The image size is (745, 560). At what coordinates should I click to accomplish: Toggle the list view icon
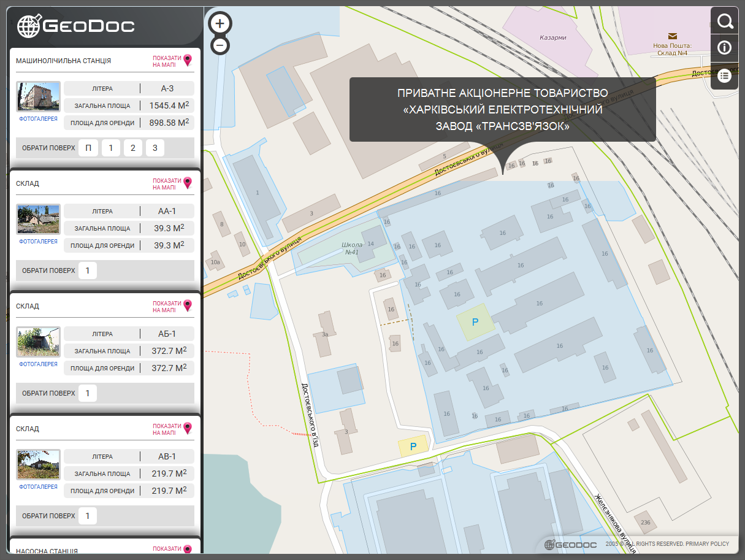[x=725, y=76]
